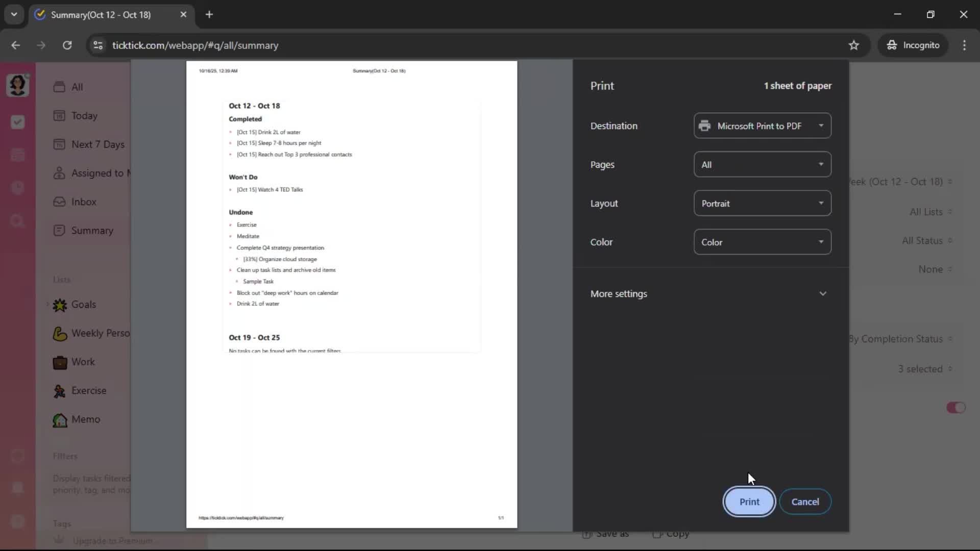The height and width of the screenshot is (551, 980).
Task: Expand More settings section
Action: click(x=708, y=294)
